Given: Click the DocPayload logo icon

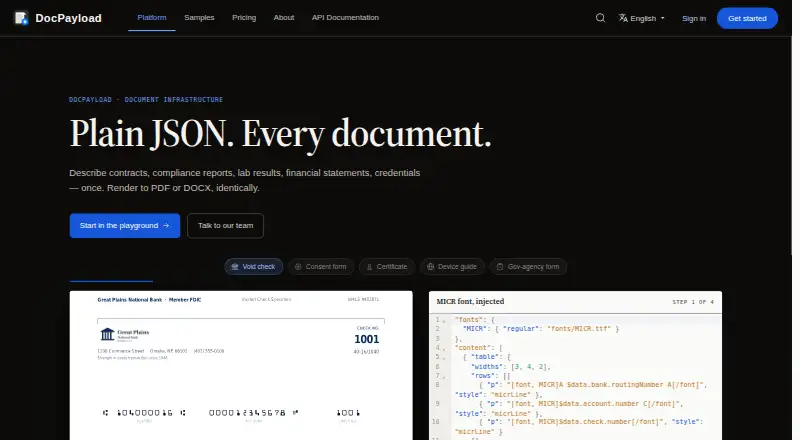Looking at the screenshot, I should (x=21, y=18).
